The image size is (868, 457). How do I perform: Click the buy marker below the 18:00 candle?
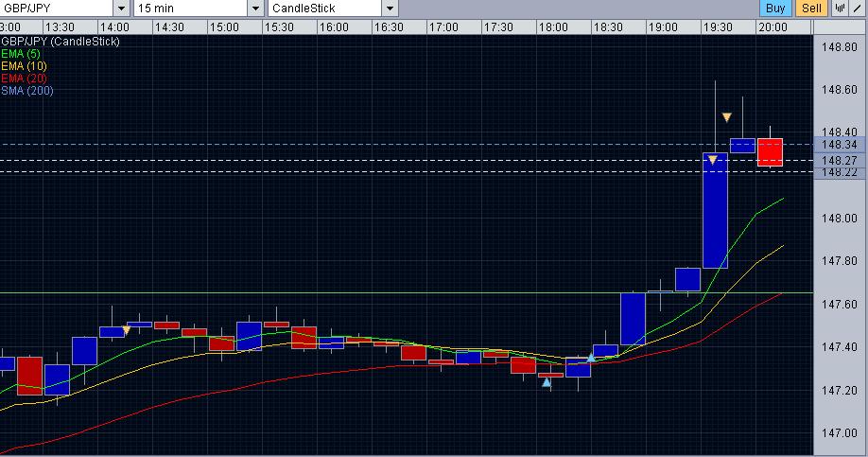(547, 381)
